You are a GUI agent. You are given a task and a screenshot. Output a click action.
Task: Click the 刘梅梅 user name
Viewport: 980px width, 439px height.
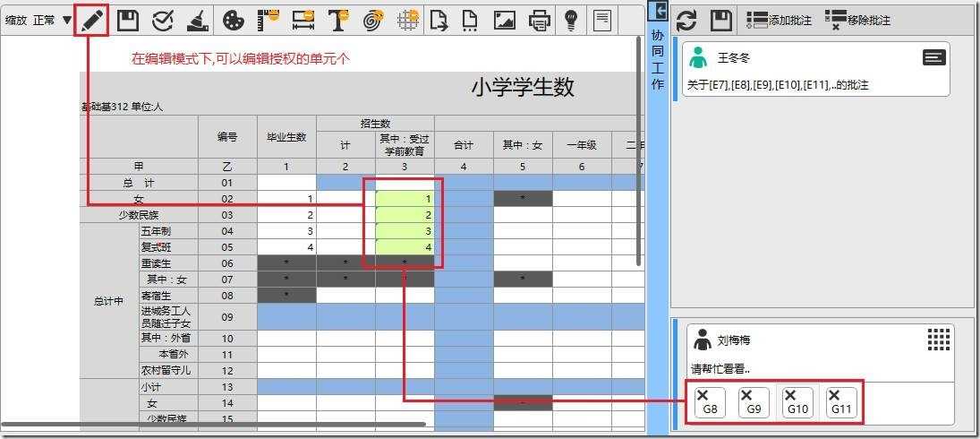pyautogui.click(x=733, y=340)
